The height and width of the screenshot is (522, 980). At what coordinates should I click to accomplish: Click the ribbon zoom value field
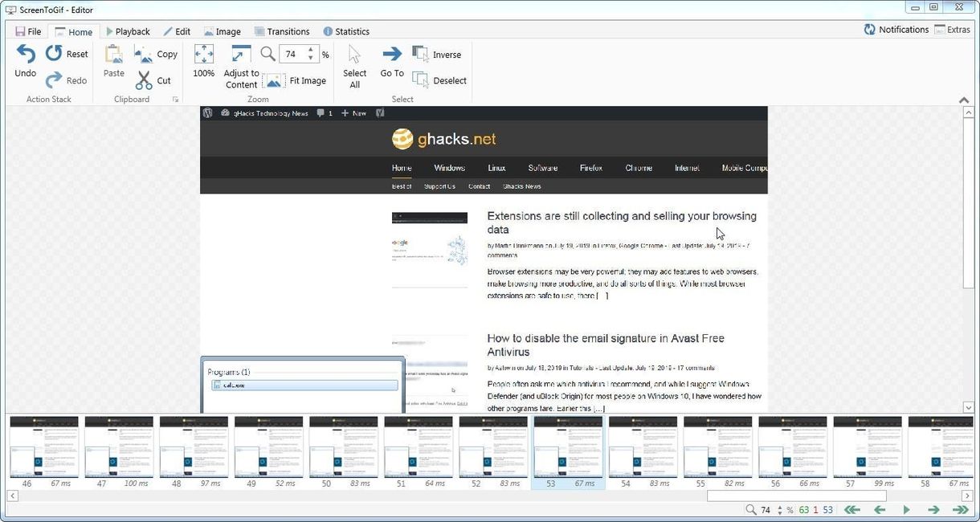point(292,54)
